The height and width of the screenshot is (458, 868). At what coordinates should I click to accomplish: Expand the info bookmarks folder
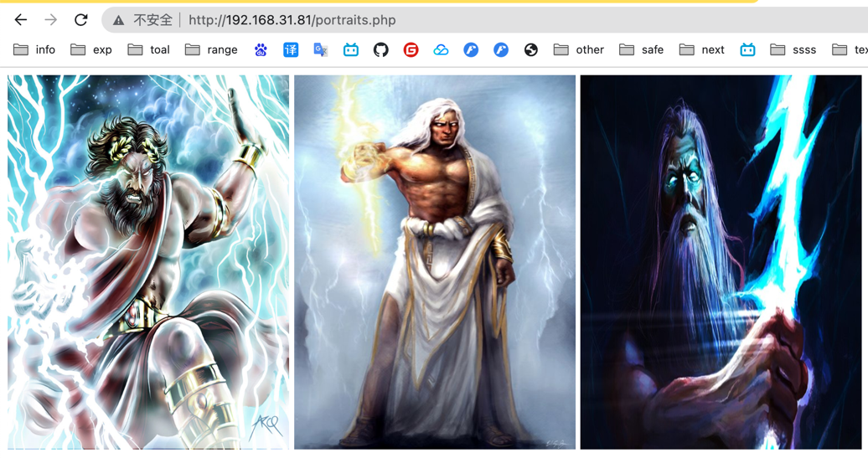[x=34, y=50]
